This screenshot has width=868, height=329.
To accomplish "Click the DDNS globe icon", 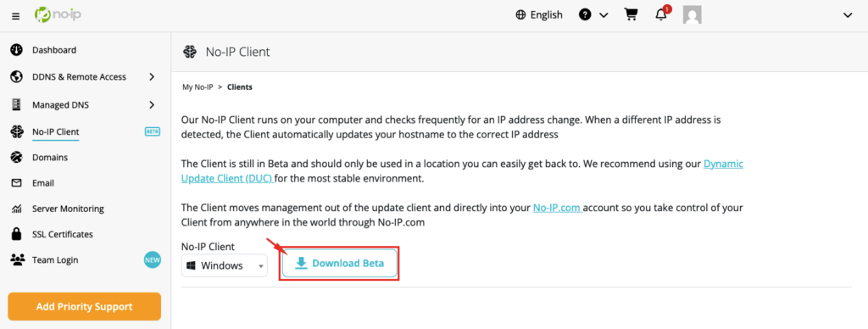I will 17,77.
